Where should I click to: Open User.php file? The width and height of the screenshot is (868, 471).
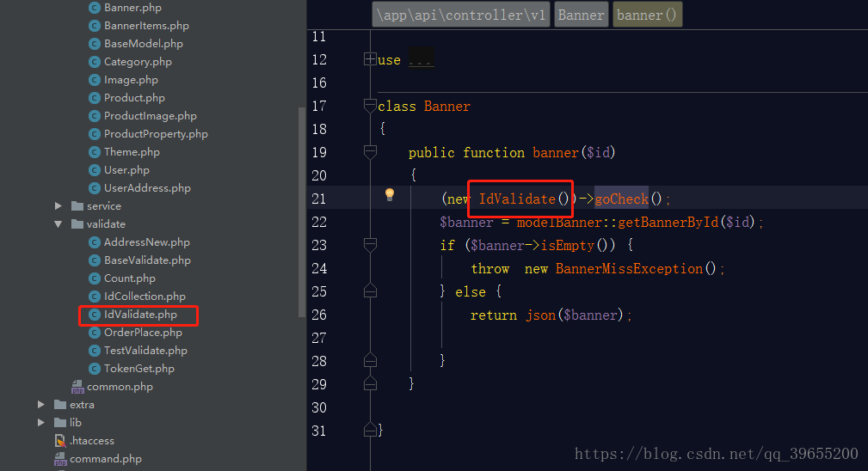(x=126, y=170)
